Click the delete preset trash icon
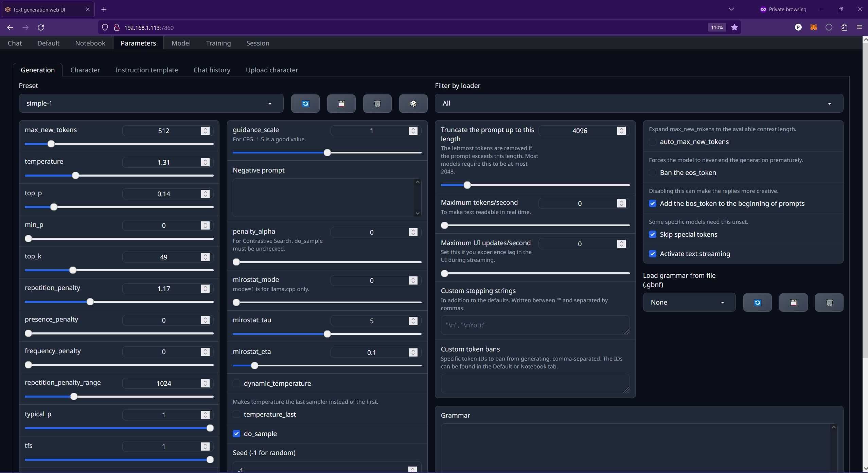The height and width of the screenshot is (473, 868). pos(377,104)
